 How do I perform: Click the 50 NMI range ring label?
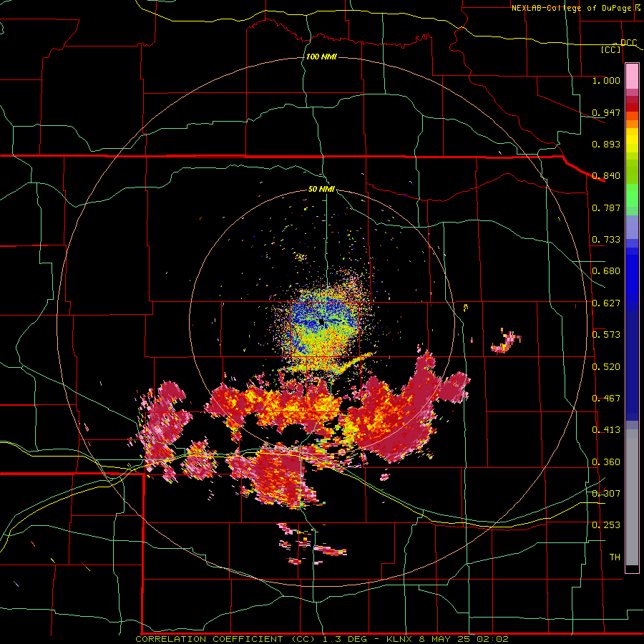pyautogui.click(x=321, y=190)
